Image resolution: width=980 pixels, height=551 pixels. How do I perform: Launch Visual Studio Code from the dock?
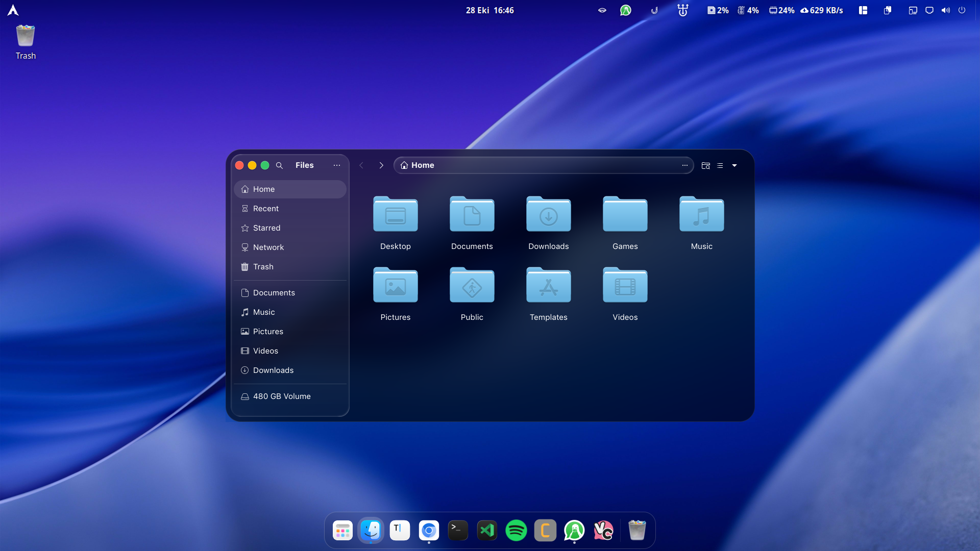[487, 531]
